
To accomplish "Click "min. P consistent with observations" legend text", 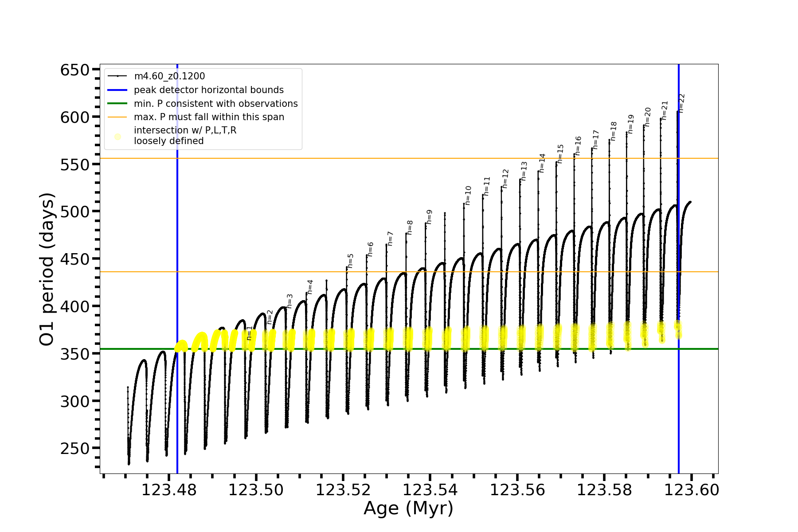I will coord(215,104).
